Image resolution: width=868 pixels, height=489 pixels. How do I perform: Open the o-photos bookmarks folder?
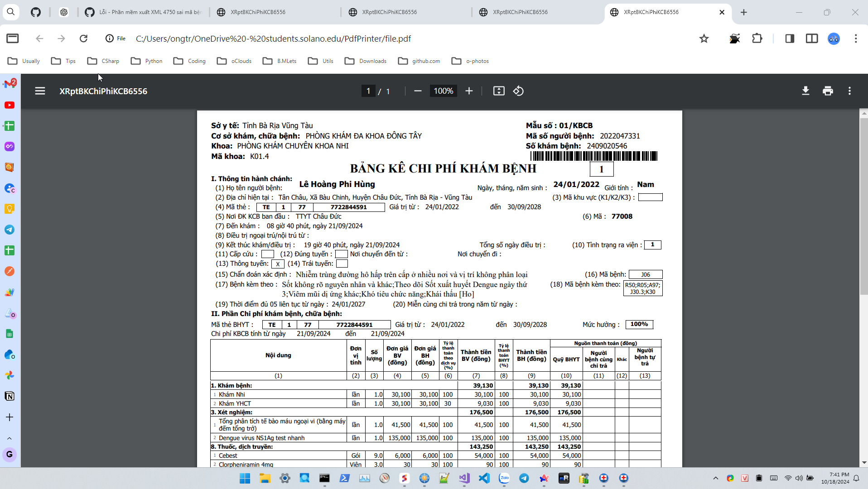[x=470, y=61]
